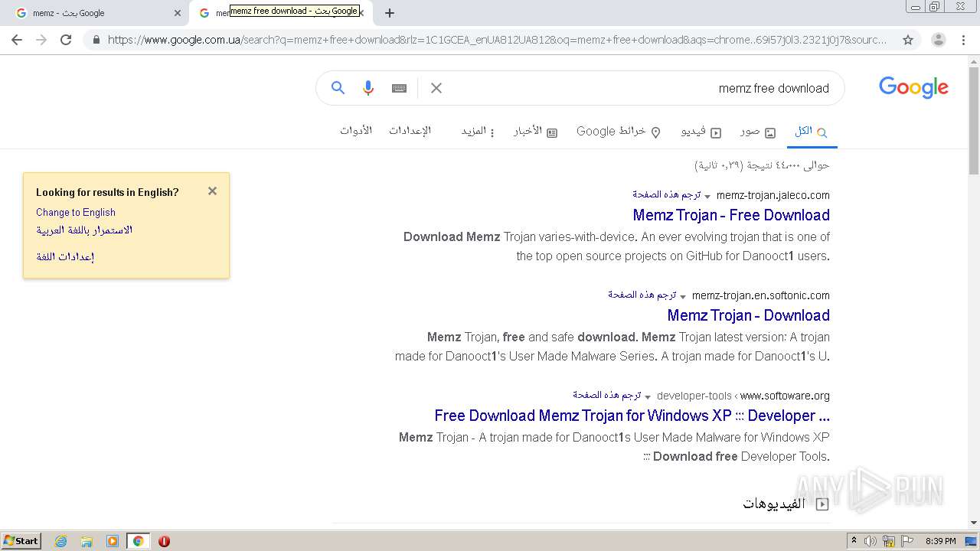This screenshot has height=551, width=980.
Task: Expand dropdown arrow beside memz-trojan.en.softonic.com
Action: (683, 296)
